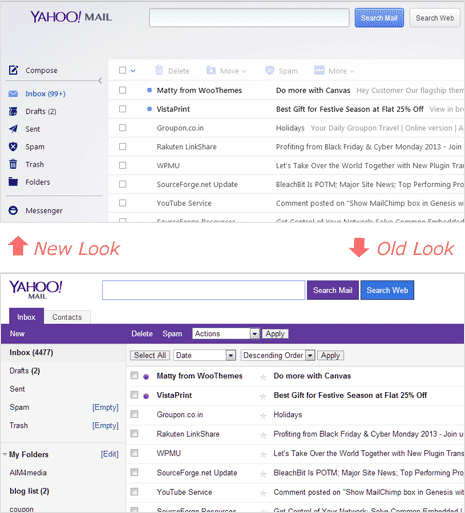Check Matty from WooThemes in new look

(123, 90)
